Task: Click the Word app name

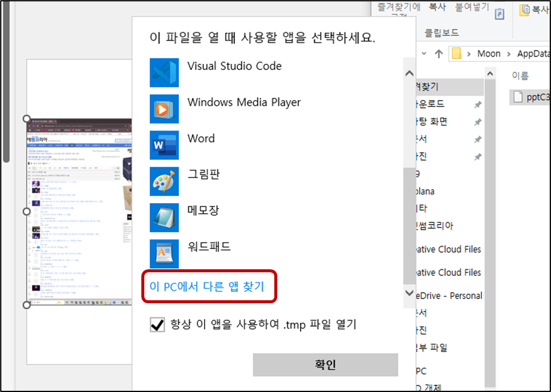Action: 201,138
